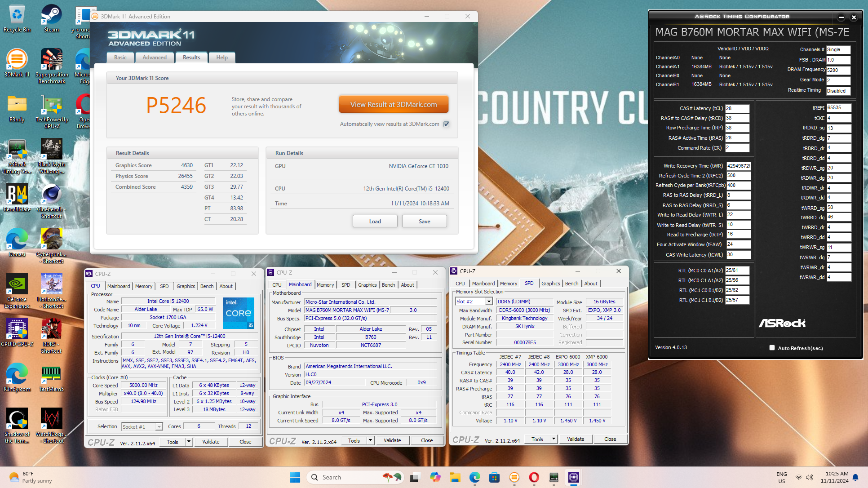The width and height of the screenshot is (868, 488).
Task: Select the About tab in middle CPU-Z
Action: tap(407, 285)
